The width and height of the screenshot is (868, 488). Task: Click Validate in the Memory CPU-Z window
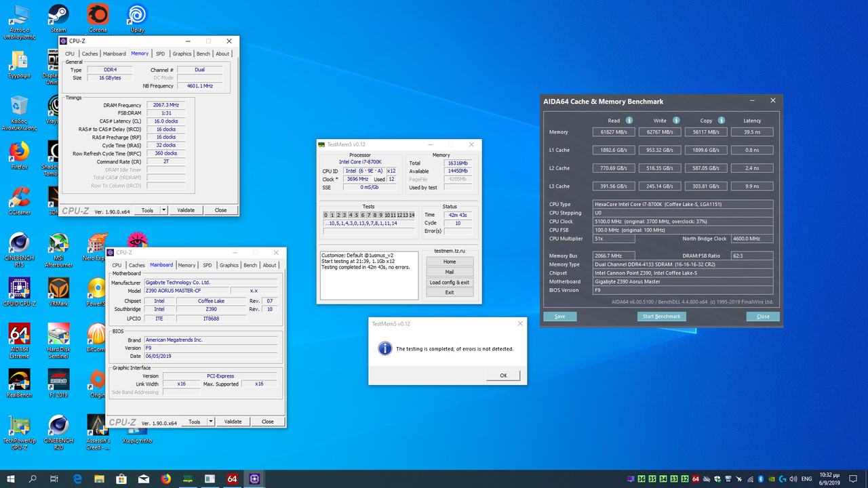coord(186,210)
